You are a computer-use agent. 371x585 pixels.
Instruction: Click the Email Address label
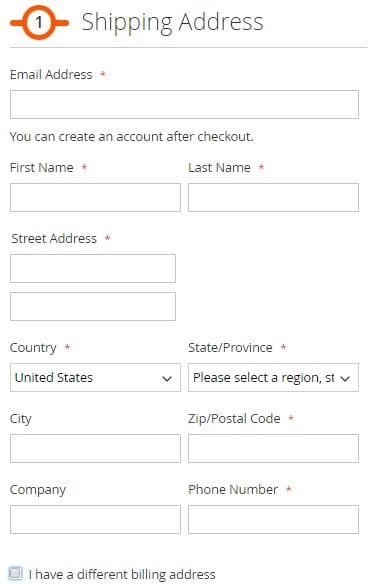tap(51, 75)
